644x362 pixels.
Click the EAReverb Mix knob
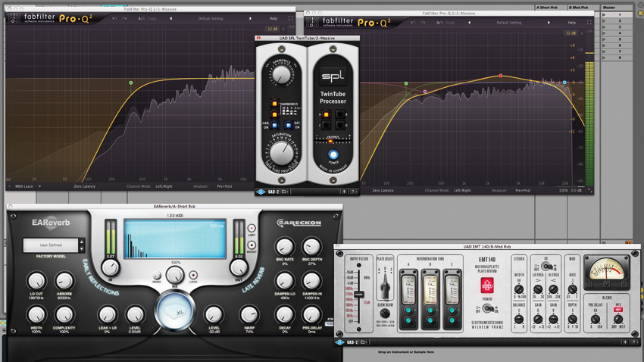tap(175, 275)
